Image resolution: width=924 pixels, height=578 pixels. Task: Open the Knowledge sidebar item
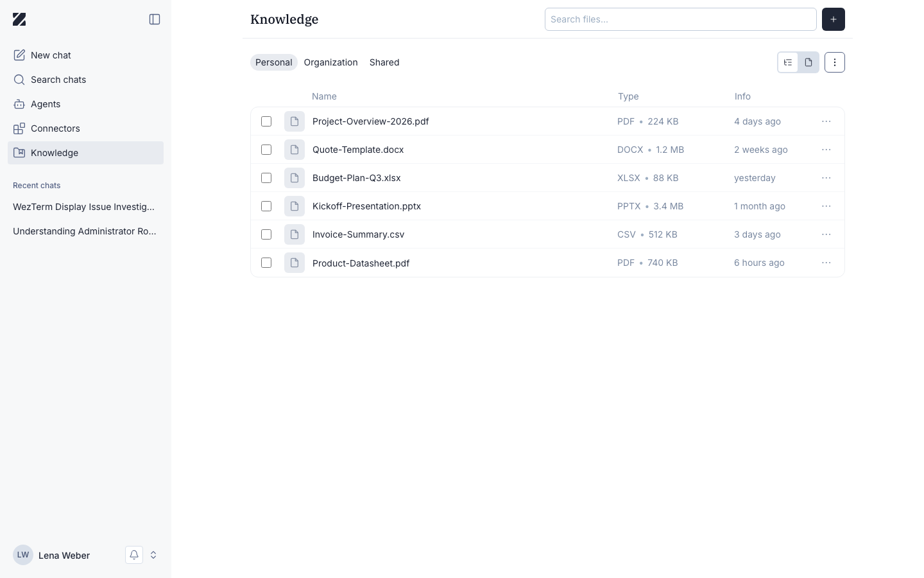pyautogui.click(x=85, y=153)
